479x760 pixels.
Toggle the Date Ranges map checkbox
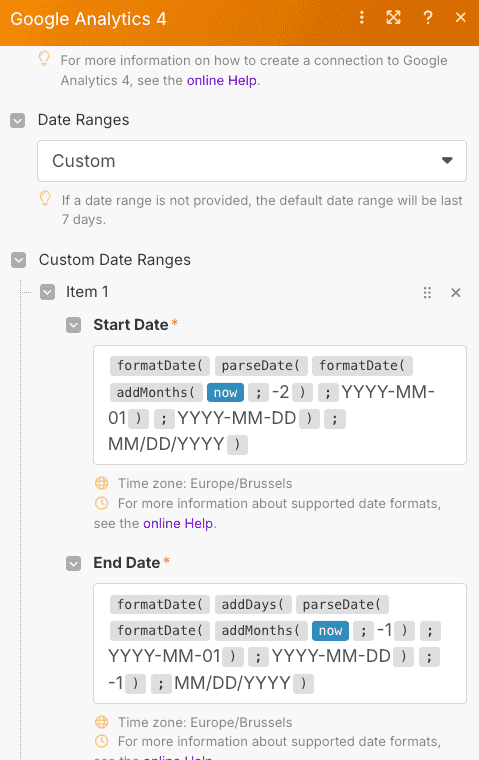(18, 120)
